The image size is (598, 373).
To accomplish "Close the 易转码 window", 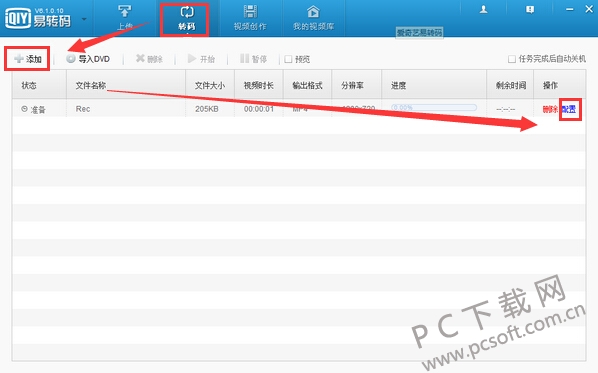I will point(589,9).
